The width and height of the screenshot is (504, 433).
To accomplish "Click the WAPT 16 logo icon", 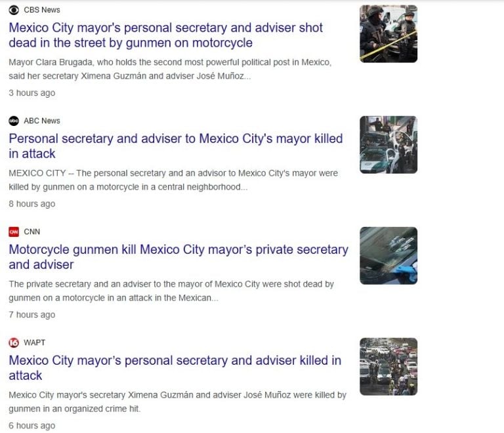I will coord(14,342).
